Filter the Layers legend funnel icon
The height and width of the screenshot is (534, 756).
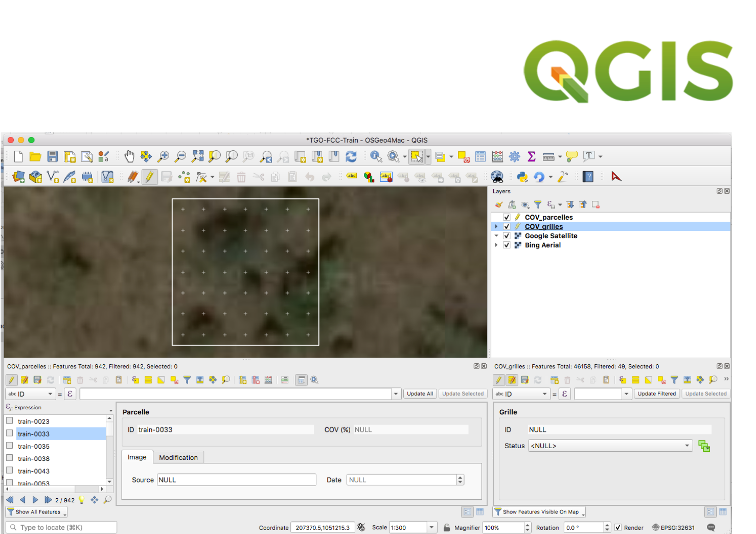click(538, 204)
